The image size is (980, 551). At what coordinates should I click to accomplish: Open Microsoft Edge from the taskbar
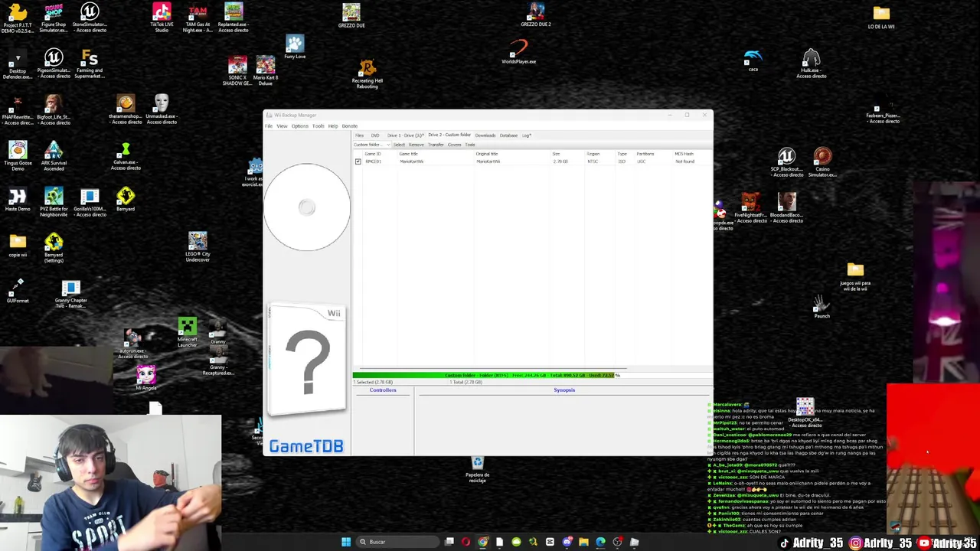[600, 542]
